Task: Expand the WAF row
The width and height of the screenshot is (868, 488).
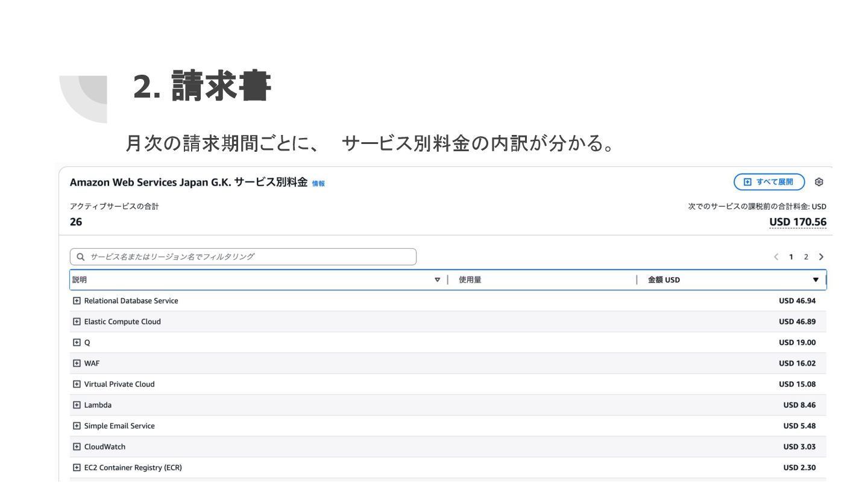Action: point(77,363)
